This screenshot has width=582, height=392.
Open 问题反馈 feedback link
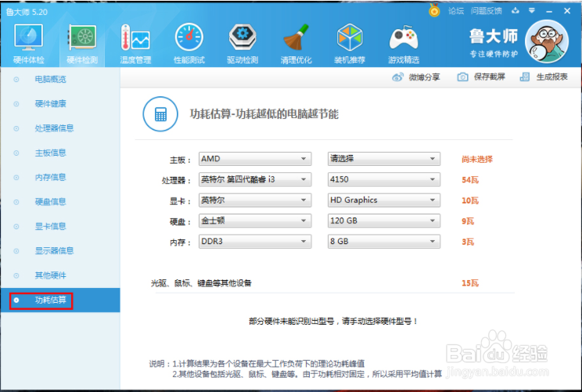[487, 11]
